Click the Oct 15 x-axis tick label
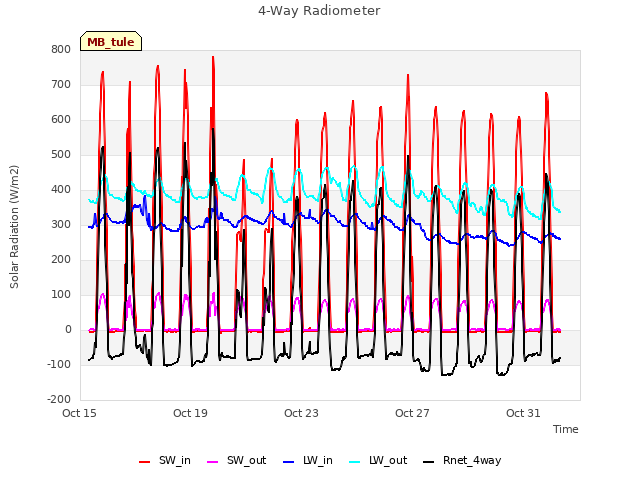The height and width of the screenshot is (480, 640). 79,413
